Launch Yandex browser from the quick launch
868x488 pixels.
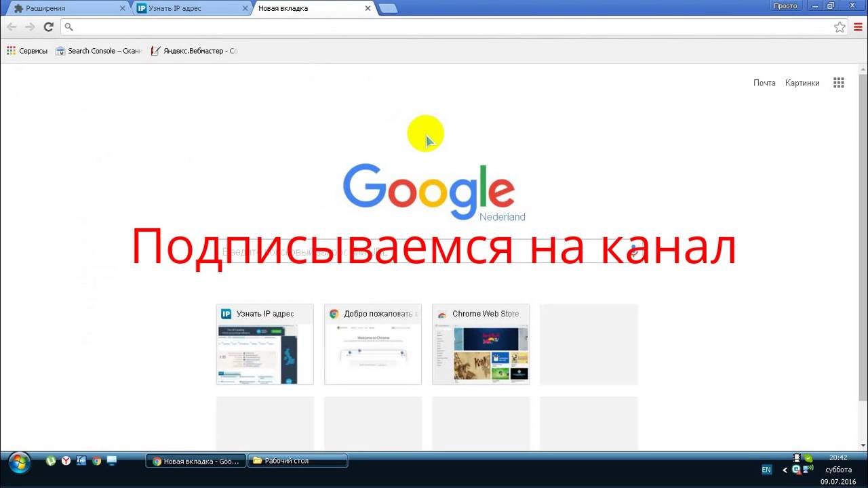[66, 461]
